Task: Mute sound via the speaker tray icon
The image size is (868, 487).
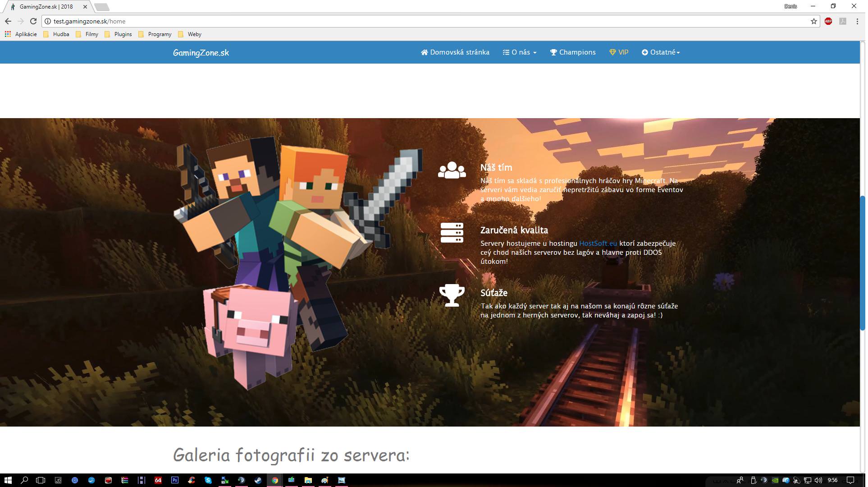Action: coord(818,481)
